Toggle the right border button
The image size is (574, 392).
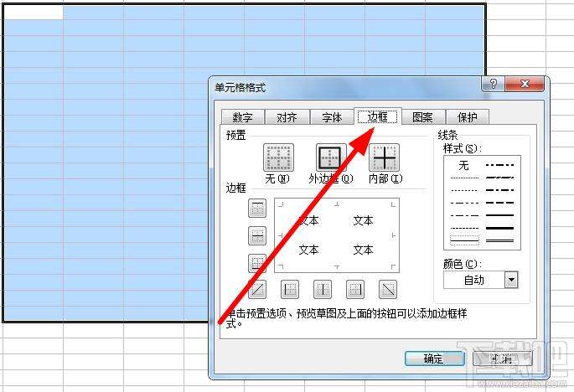(x=355, y=290)
